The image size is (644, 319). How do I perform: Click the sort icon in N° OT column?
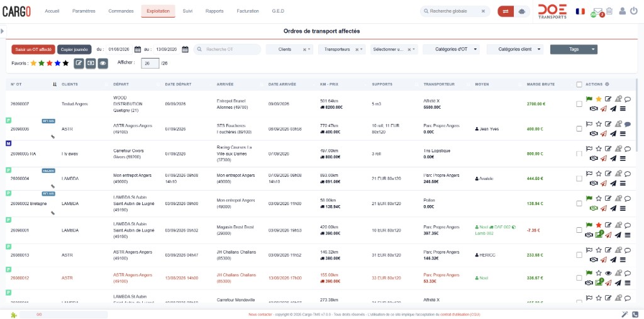click(x=55, y=84)
